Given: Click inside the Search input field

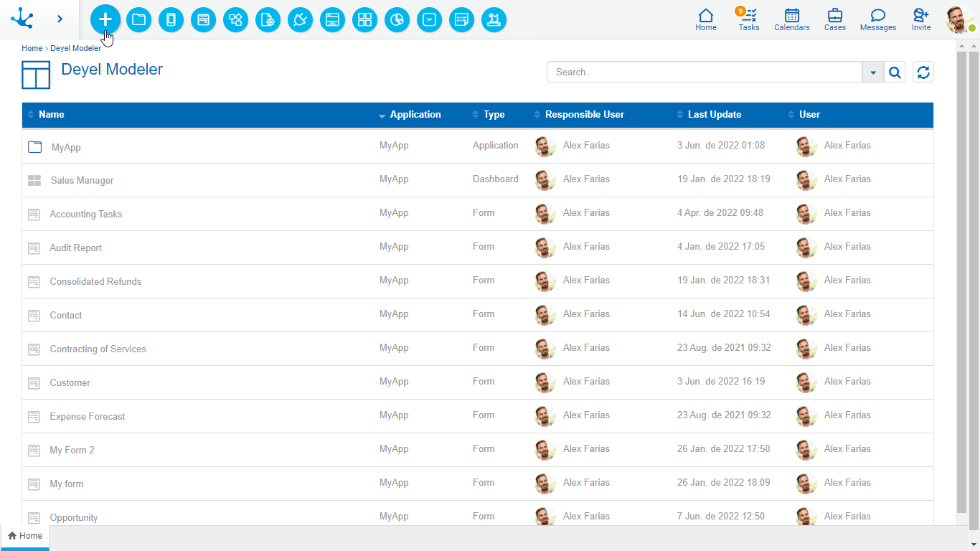Looking at the screenshot, I should coord(705,72).
